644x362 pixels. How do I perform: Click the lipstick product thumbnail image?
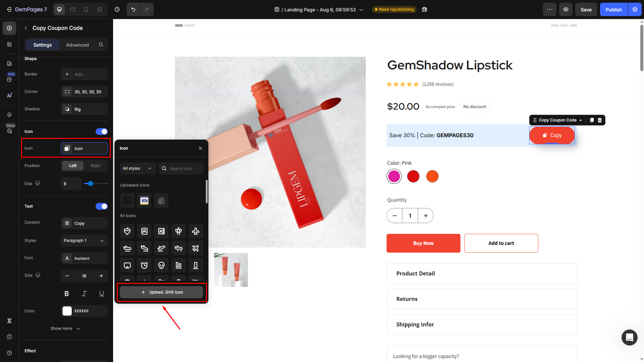[x=231, y=270]
